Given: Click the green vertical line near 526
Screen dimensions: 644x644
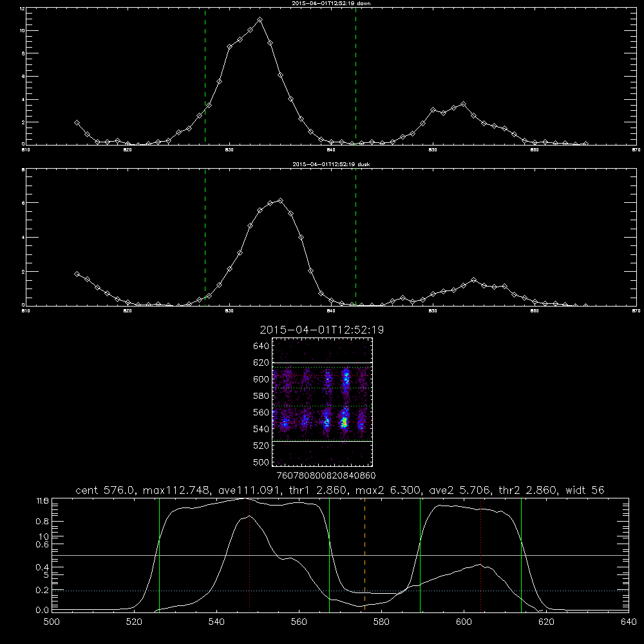Looking at the screenshot, I should [159, 554].
